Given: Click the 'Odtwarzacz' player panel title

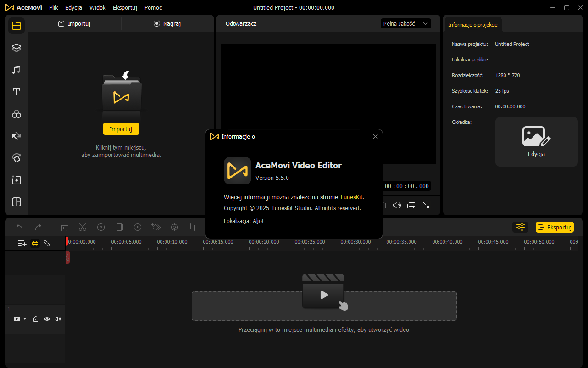Looking at the screenshot, I should pyautogui.click(x=241, y=23).
